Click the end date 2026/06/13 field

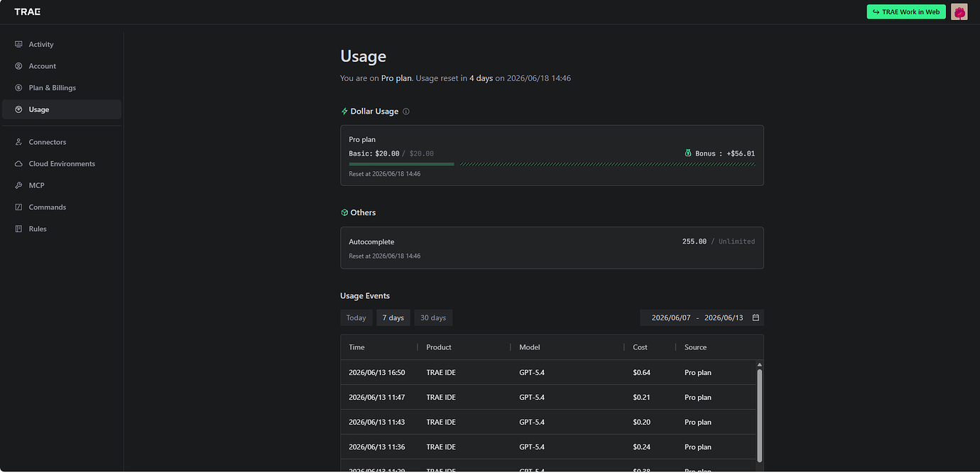(724, 317)
